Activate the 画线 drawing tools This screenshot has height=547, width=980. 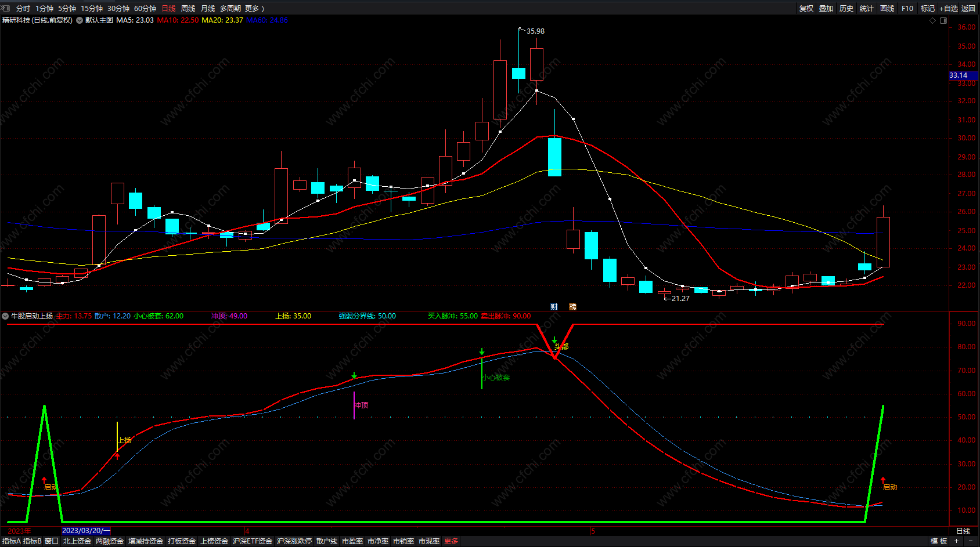(887, 9)
